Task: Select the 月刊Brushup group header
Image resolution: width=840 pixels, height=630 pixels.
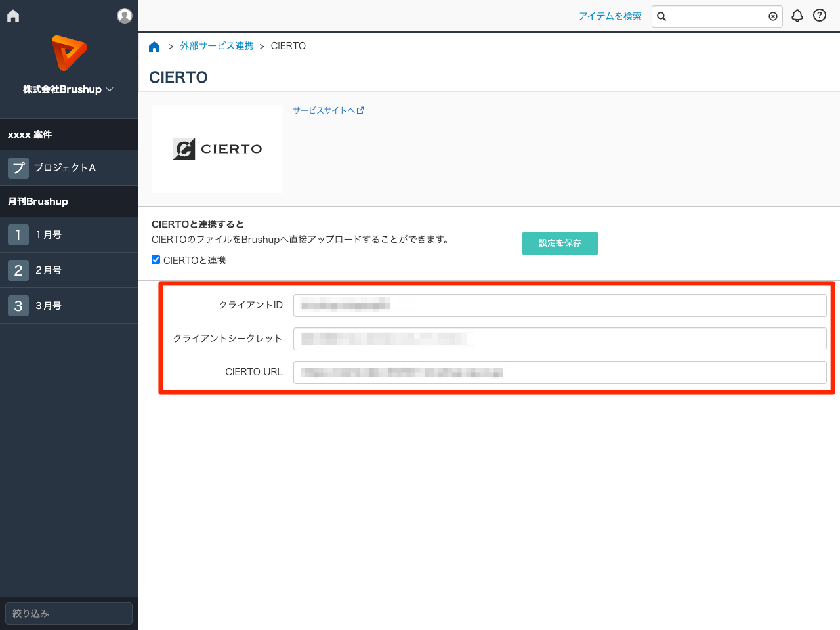Action: pyautogui.click(x=69, y=201)
